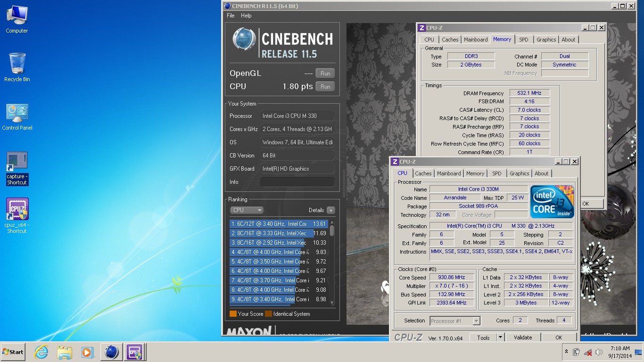Select ranking row 9 4C/8T @ 3.40 GHz
The width and height of the screenshot is (644, 362).
279,299
